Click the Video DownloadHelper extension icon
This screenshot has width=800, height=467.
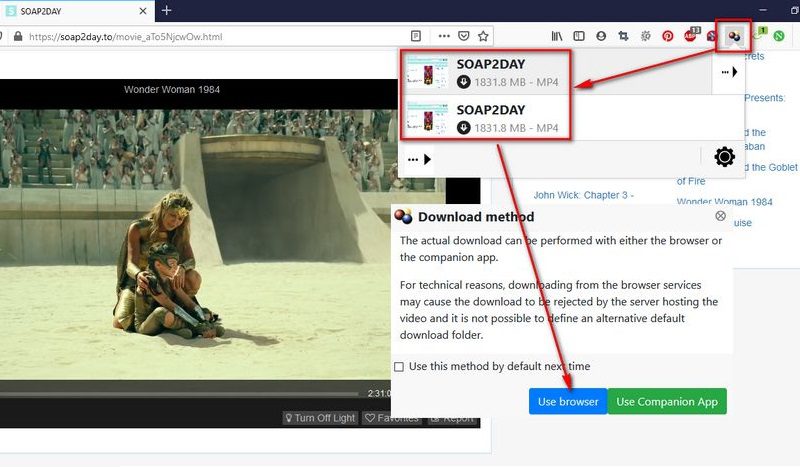[x=734, y=36]
